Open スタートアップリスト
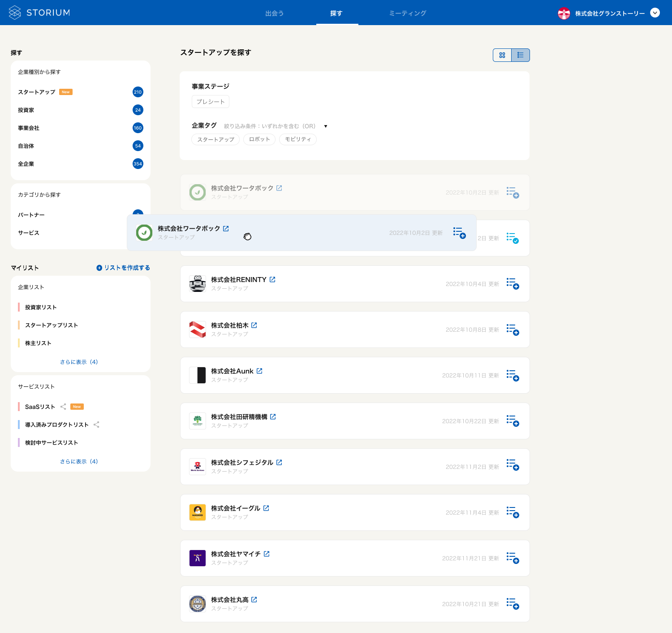 [x=52, y=325]
